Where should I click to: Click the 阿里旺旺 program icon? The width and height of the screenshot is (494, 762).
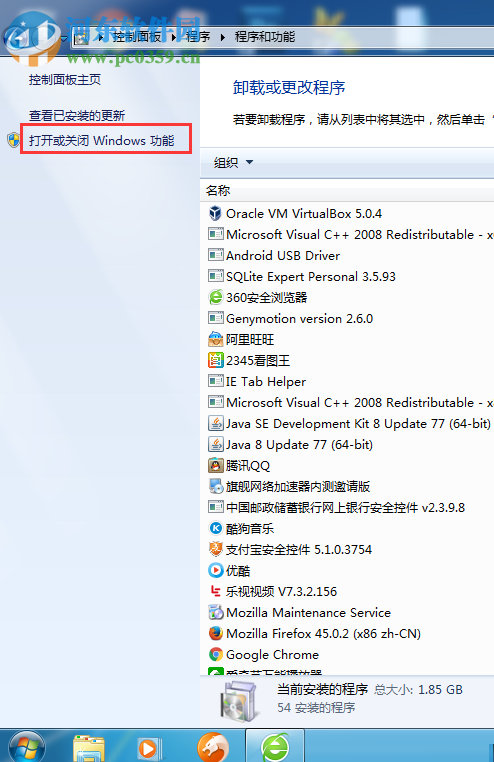[x=215, y=339]
